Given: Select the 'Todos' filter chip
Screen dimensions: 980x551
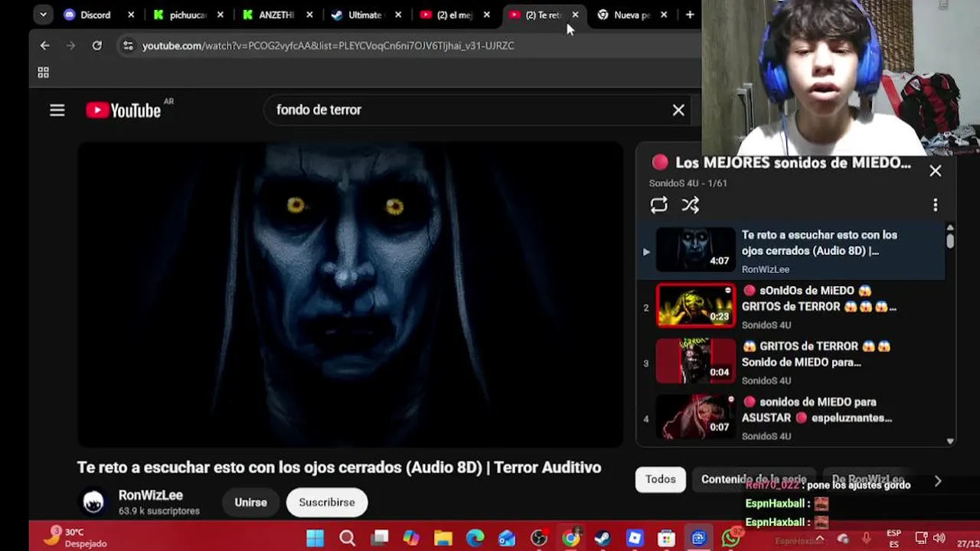Looking at the screenshot, I should [x=660, y=479].
